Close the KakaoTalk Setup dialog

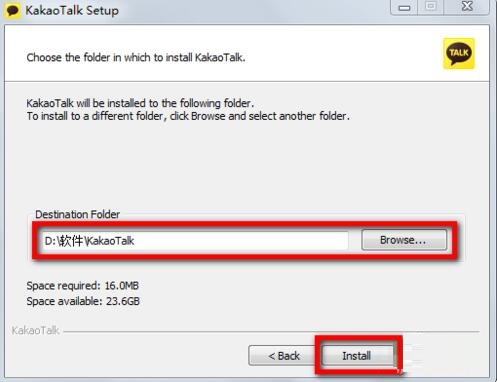coord(467,7)
